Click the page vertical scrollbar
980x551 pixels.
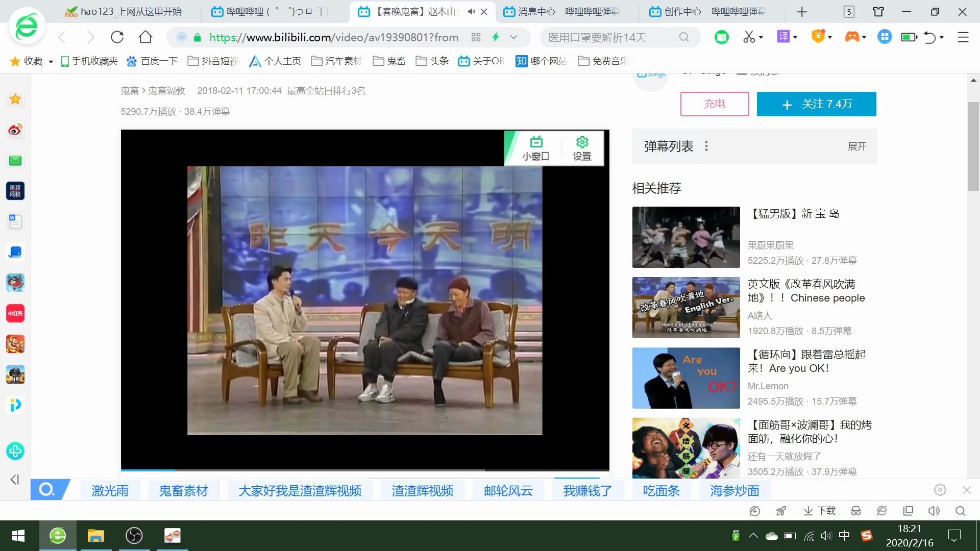tap(973, 146)
